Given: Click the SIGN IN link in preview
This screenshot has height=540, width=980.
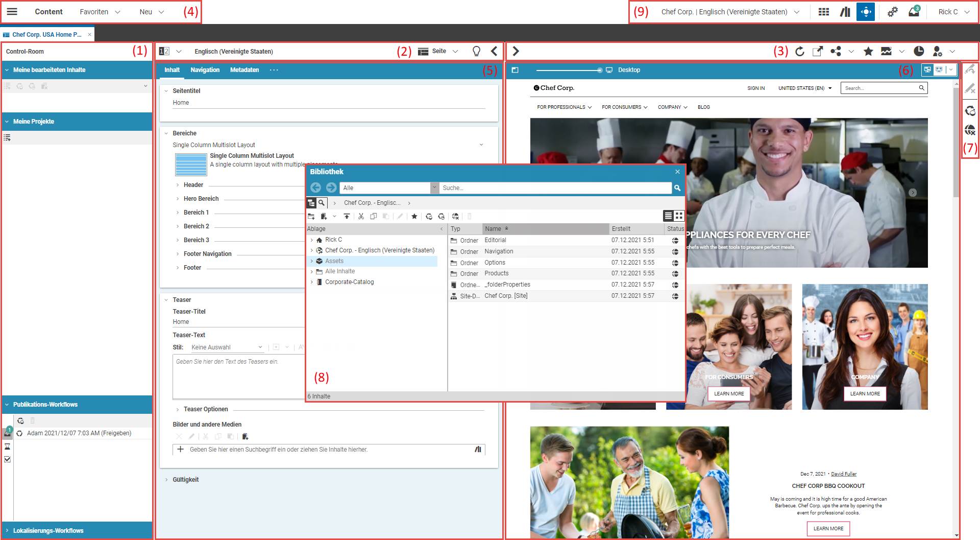Looking at the screenshot, I should (756, 88).
